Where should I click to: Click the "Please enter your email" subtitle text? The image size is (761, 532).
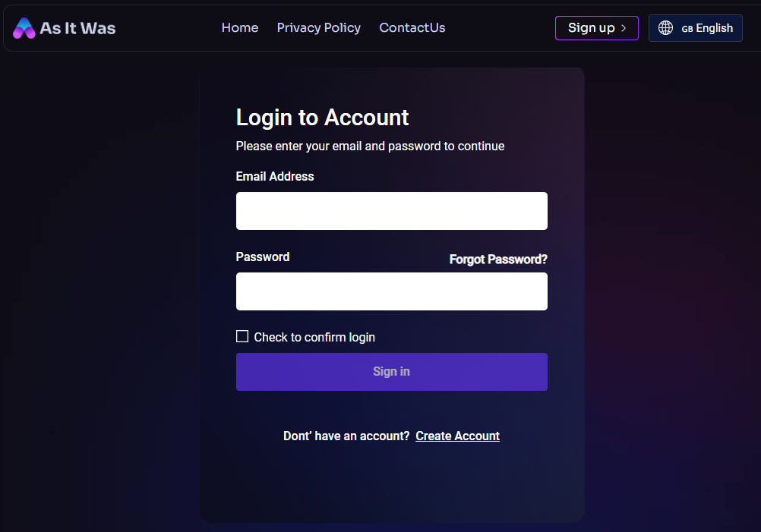pos(370,146)
